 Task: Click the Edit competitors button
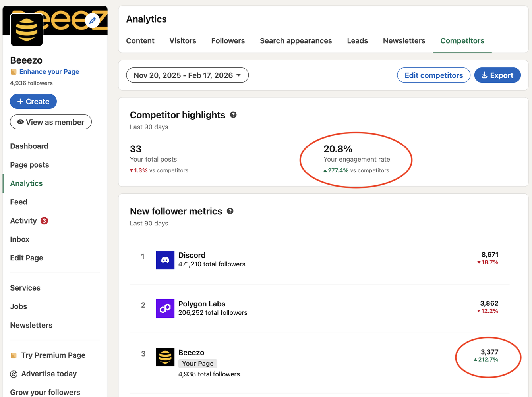point(434,75)
